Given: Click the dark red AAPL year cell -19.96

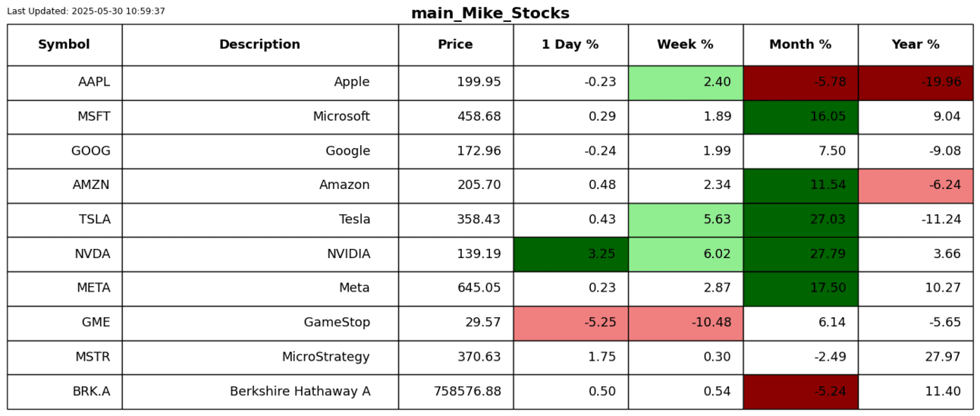Looking at the screenshot, I should [915, 83].
